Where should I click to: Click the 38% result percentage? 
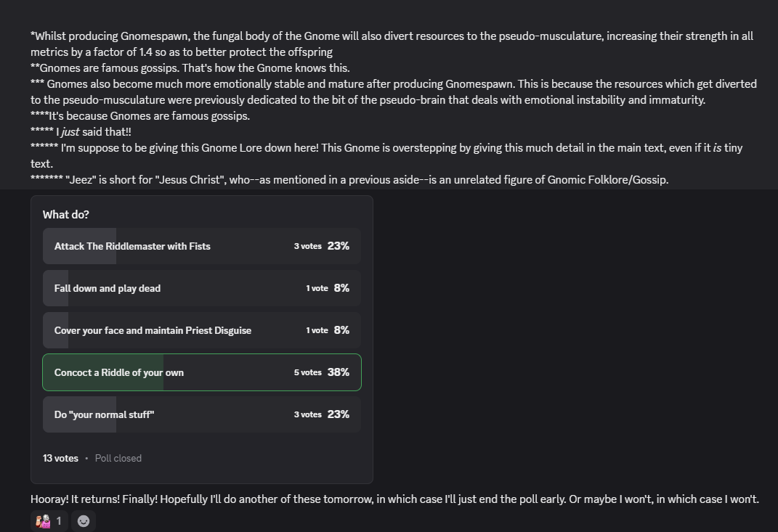(x=339, y=372)
